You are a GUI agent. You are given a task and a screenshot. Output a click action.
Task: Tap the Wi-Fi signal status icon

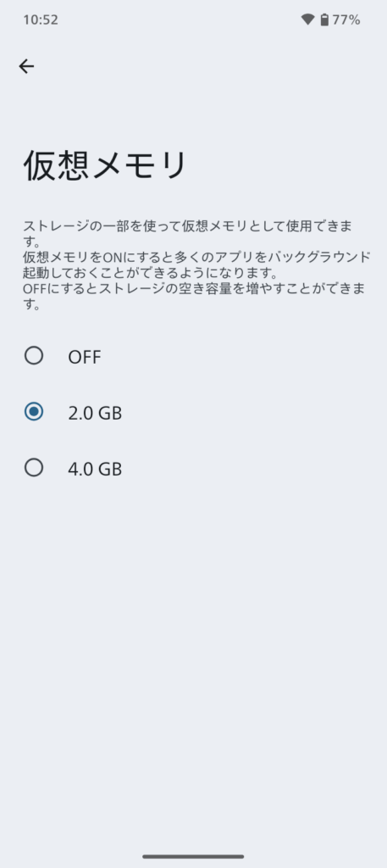[x=308, y=20]
